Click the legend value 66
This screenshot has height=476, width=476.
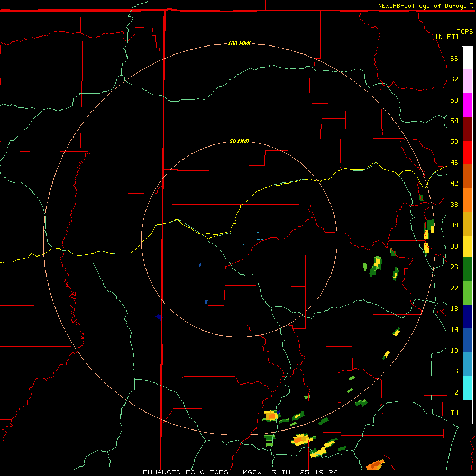click(x=454, y=58)
